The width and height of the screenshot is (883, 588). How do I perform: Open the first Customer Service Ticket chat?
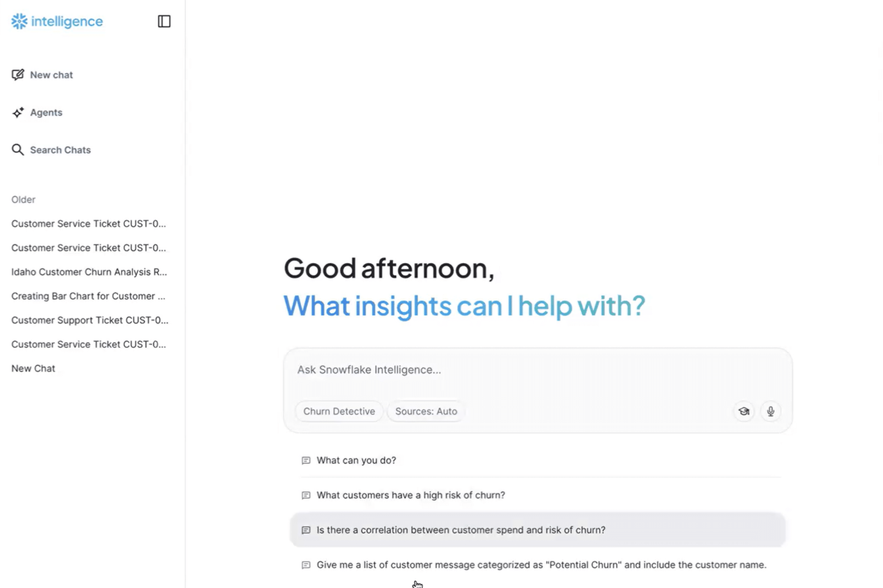click(x=89, y=224)
